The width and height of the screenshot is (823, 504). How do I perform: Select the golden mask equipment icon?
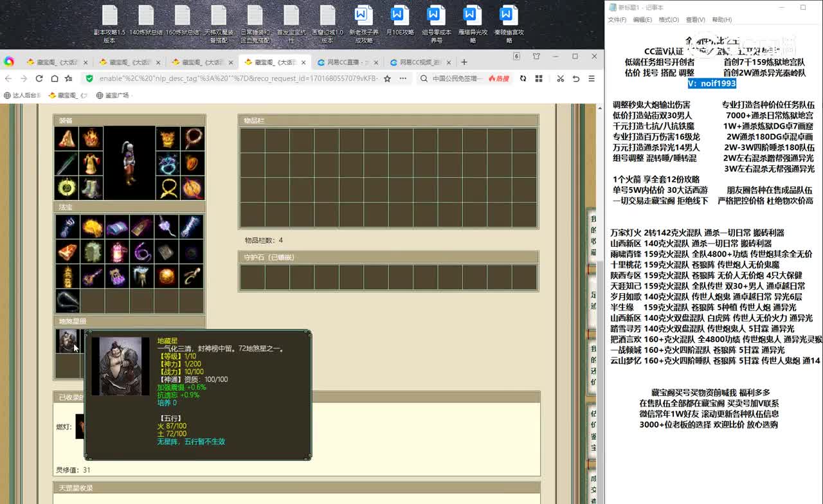click(167, 138)
